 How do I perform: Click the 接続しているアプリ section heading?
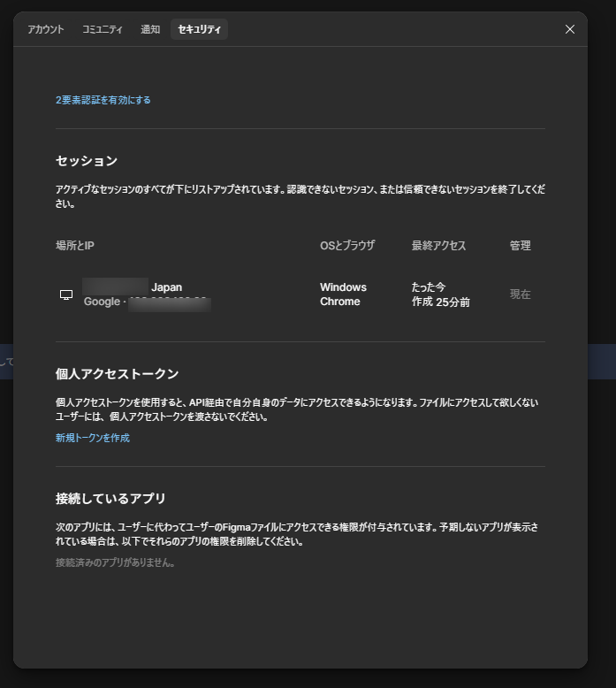pos(110,499)
